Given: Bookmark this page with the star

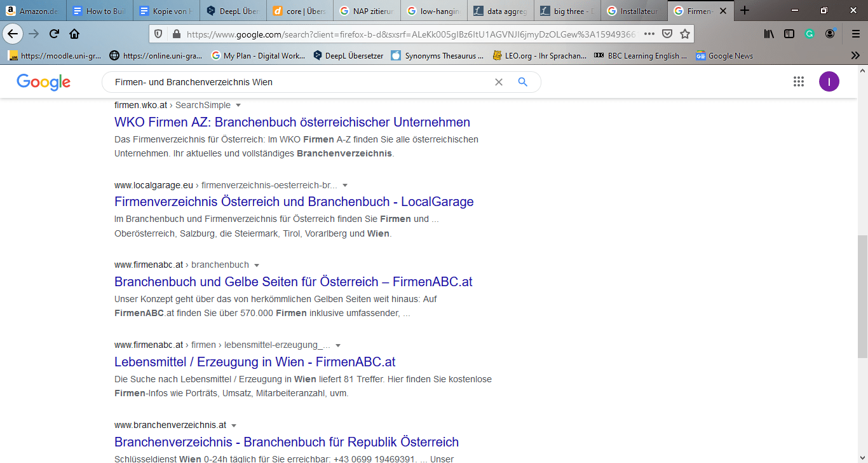Looking at the screenshot, I should (x=684, y=34).
